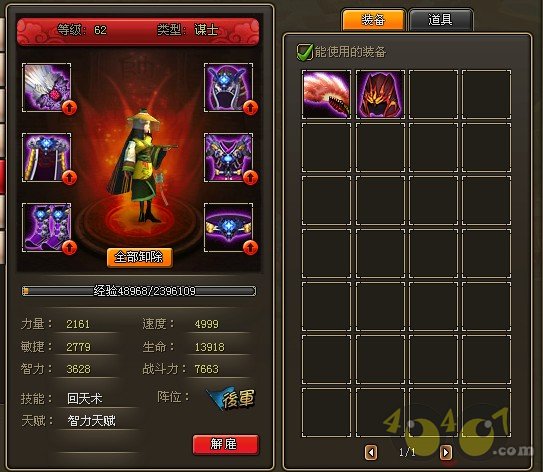
Task: Click the red 解雇 button
Action: point(225,444)
